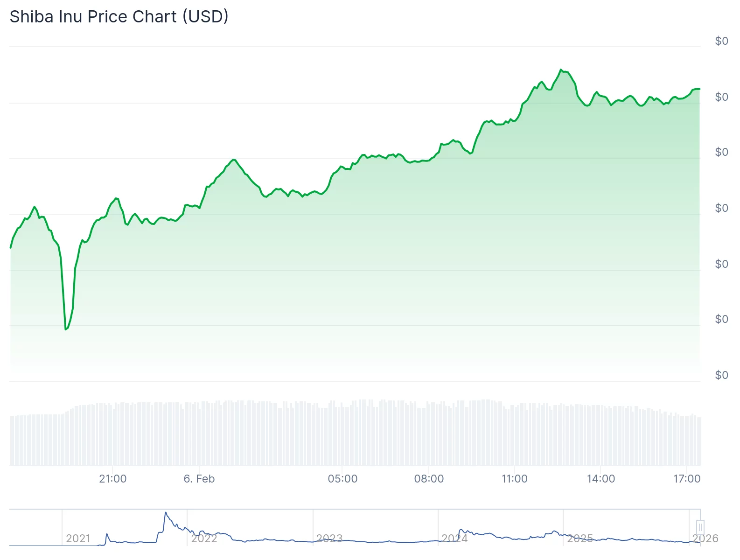Click the lowest dip of the green price line
The width and height of the screenshot is (740, 560).
[66, 329]
